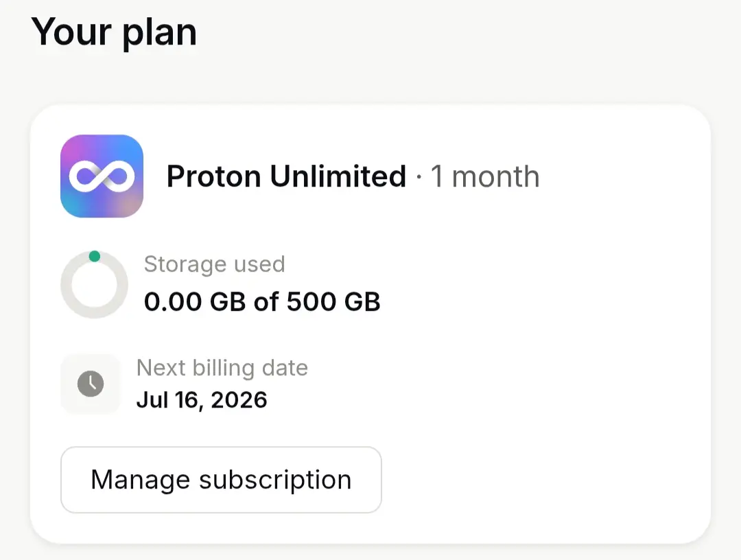Image resolution: width=741 pixels, height=560 pixels.
Task: Click the green dot on storage ring
Action: [x=95, y=256]
